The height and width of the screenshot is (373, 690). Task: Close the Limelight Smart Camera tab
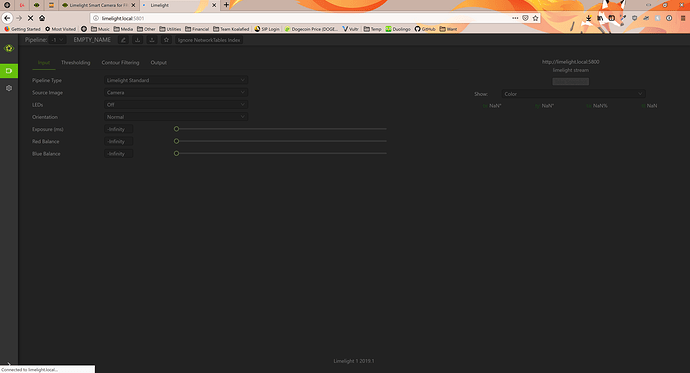tap(133, 5)
